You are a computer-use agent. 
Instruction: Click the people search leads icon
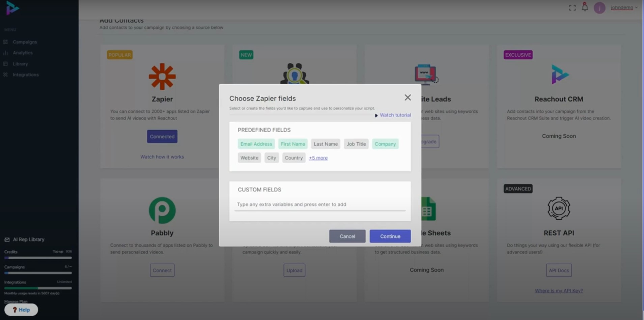[x=295, y=74]
